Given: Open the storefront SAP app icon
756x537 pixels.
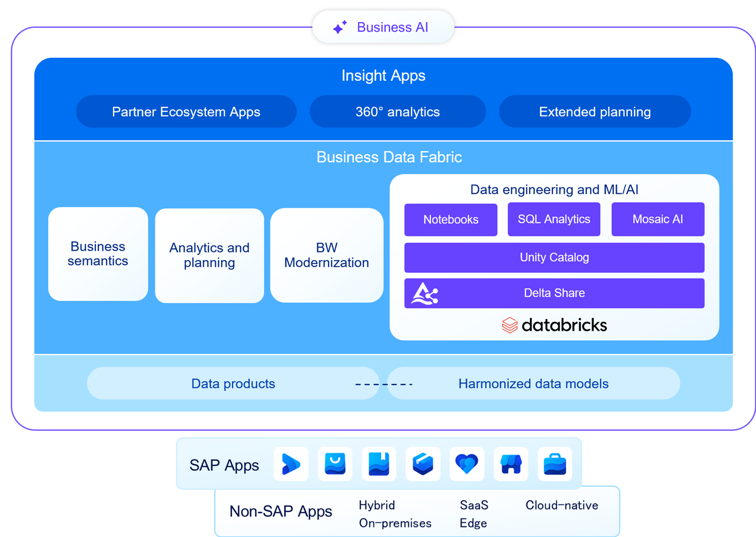Looking at the screenshot, I should point(510,464).
